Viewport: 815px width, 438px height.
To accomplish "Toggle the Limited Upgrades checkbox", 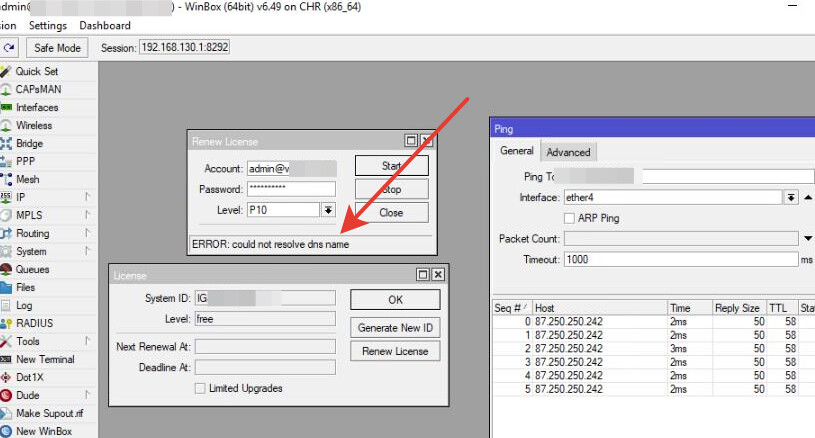I will click(x=200, y=388).
